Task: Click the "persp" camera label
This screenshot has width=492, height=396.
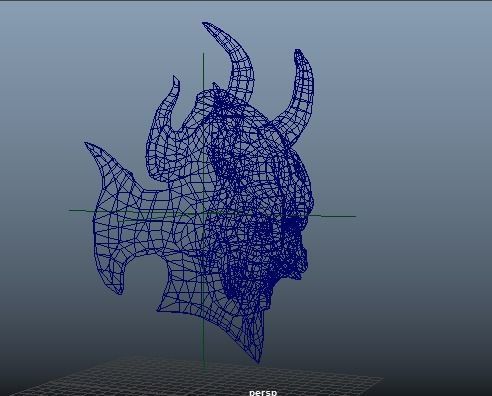Action: click(x=263, y=392)
